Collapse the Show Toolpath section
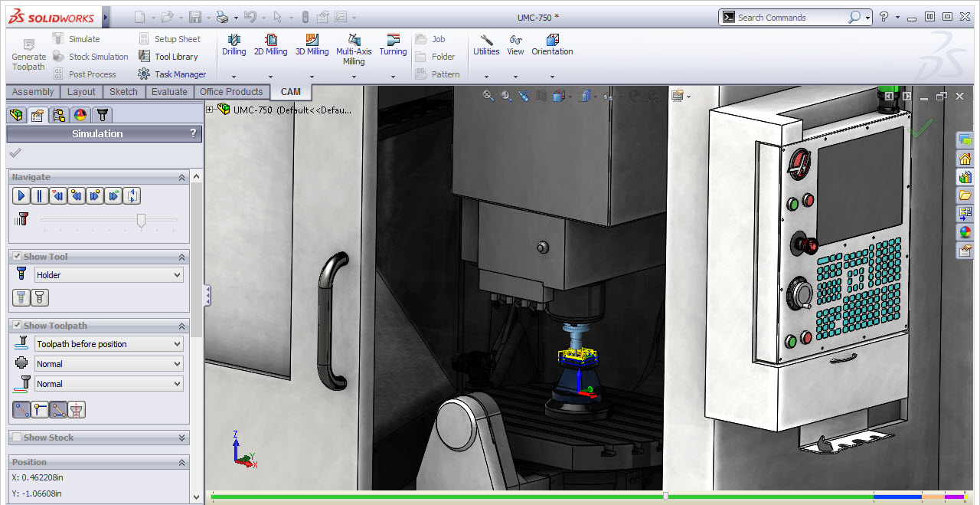This screenshot has width=980, height=505. click(x=181, y=326)
